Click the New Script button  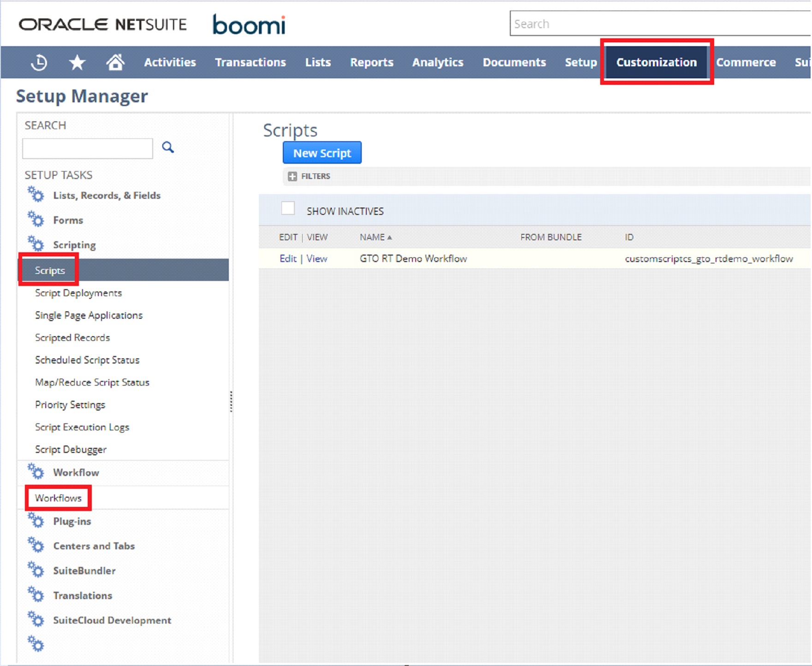point(322,153)
